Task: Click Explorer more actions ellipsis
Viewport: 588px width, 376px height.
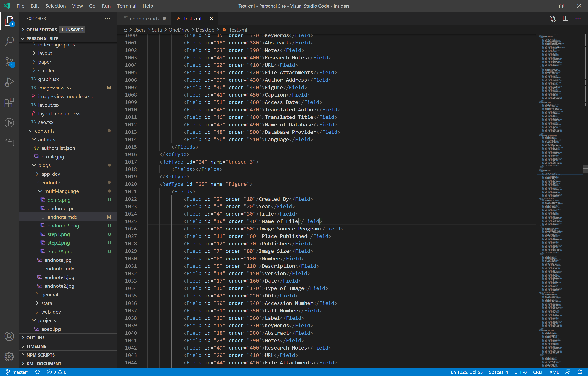Action: (107, 19)
